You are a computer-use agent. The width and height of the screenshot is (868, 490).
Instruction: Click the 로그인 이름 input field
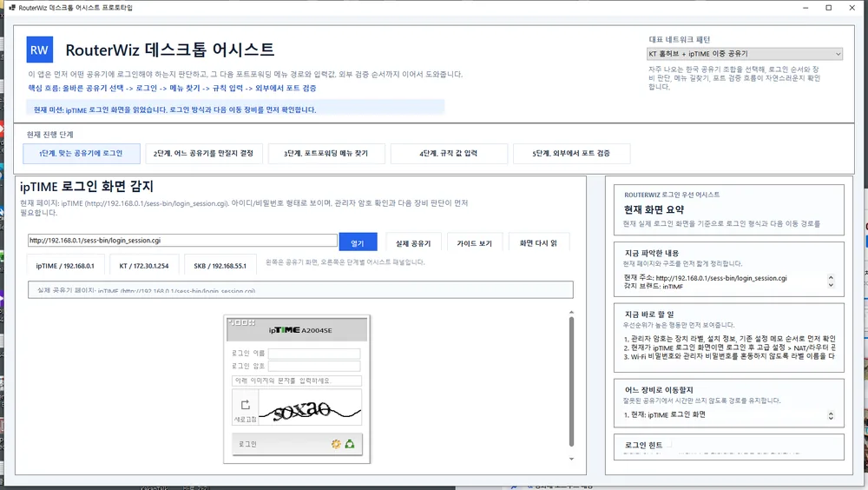coord(314,353)
